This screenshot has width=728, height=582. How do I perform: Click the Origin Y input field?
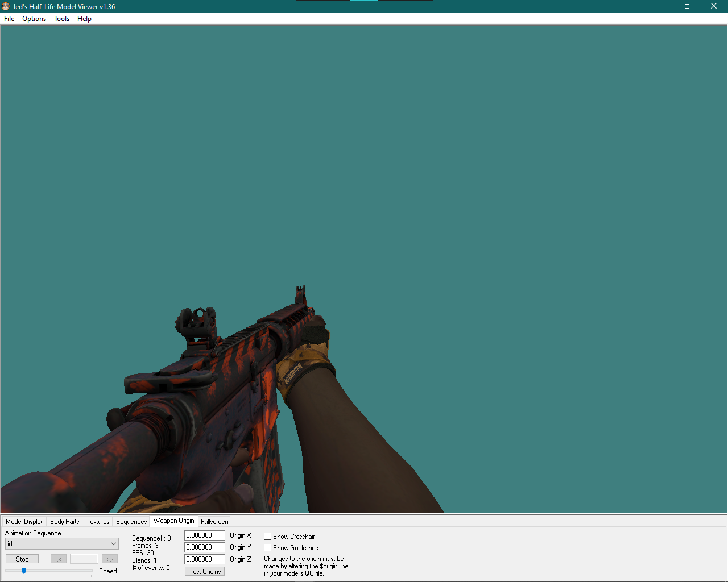click(x=205, y=547)
